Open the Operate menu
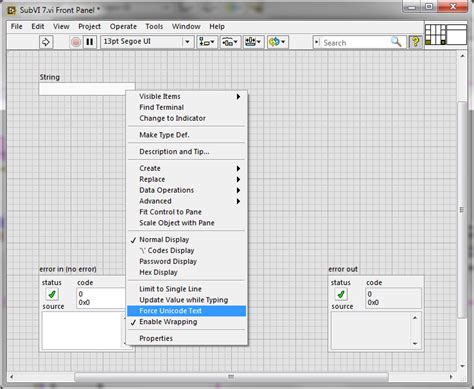Image resolution: width=474 pixels, height=389 pixels. click(123, 26)
